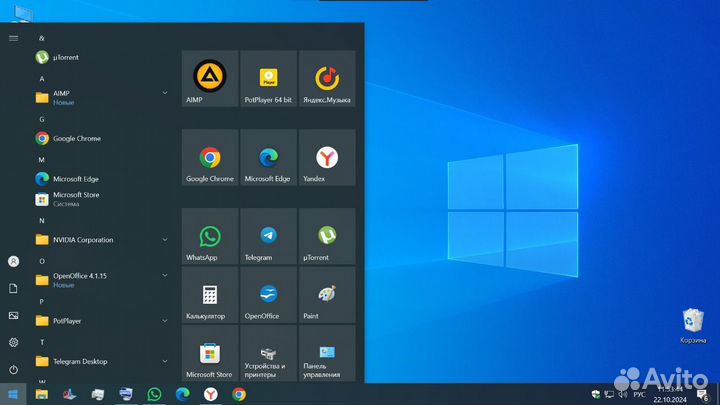Viewport: 720px width, 405px height.
Task: Open the Устройства и принтеры tile
Action: pyautogui.click(x=268, y=353)
